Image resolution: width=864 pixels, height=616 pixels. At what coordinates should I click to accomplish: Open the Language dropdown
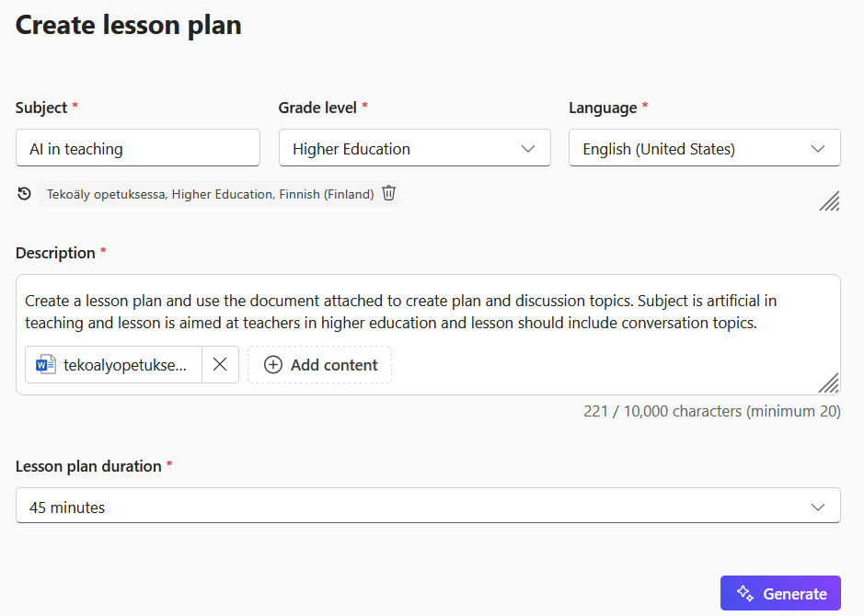tap(704, 148)
